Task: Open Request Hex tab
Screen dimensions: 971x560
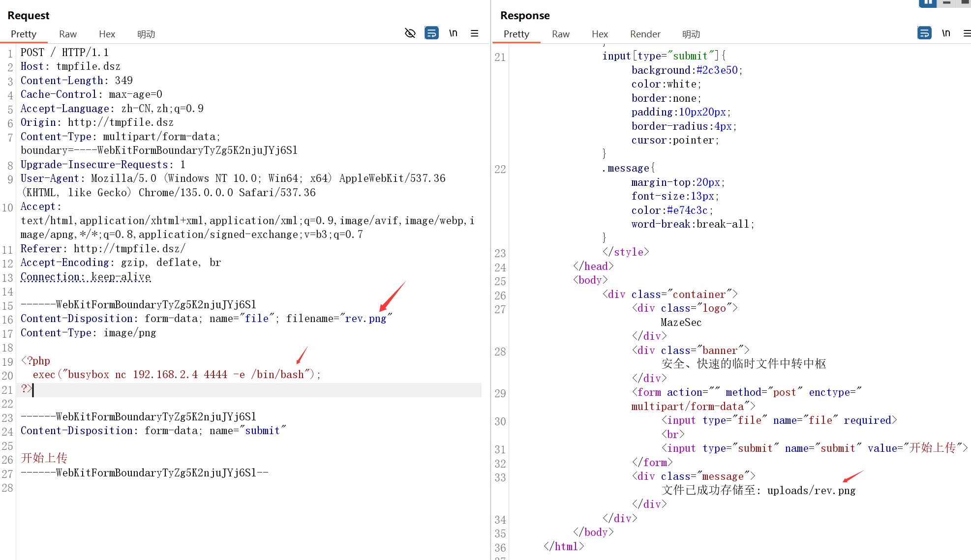Action: [107, 34]
